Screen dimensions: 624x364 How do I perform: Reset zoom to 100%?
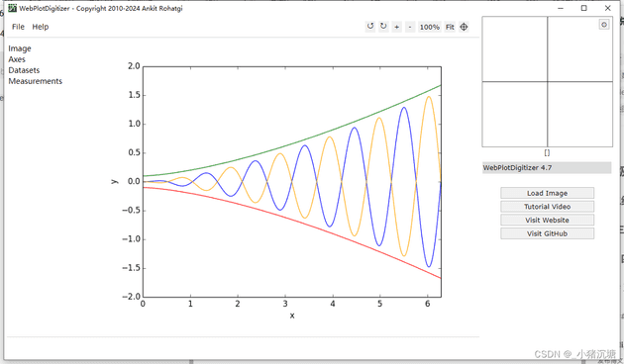coord(430,27)
